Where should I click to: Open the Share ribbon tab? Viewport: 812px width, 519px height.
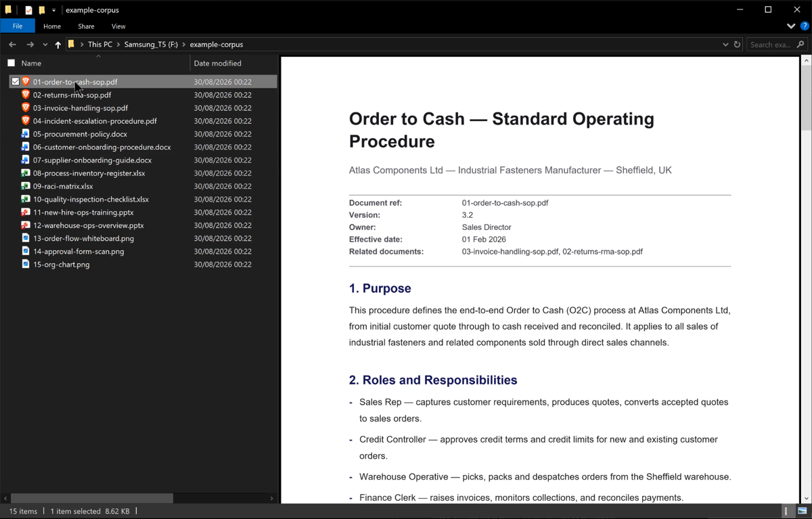86,26
